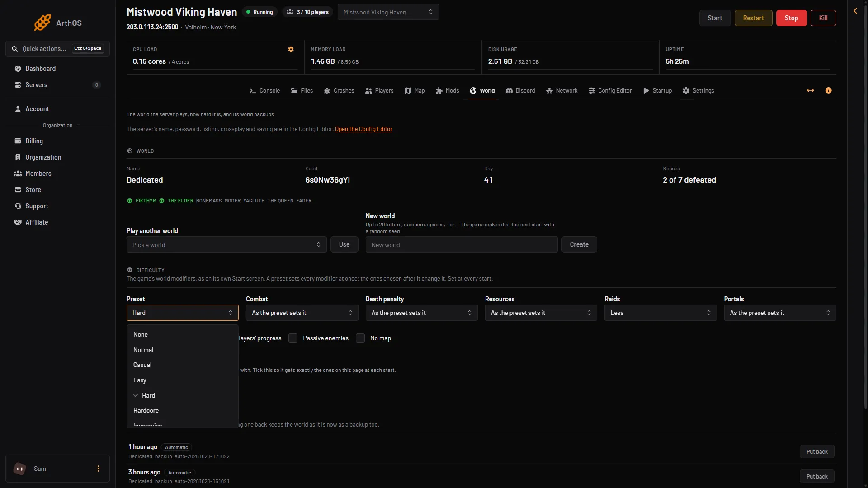868x488 pixels.
Task: Open the Pick a world dropdown
Action: (x=226, y=244)
